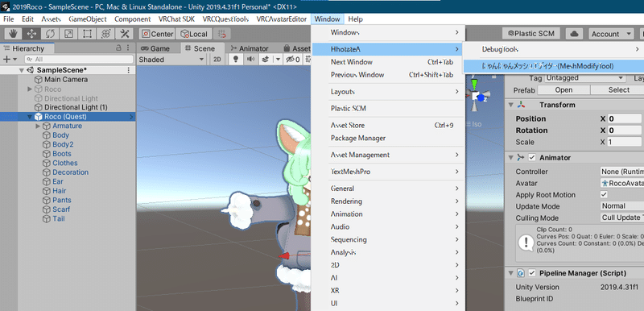Toggle pivot Center button

coord(157,34)
